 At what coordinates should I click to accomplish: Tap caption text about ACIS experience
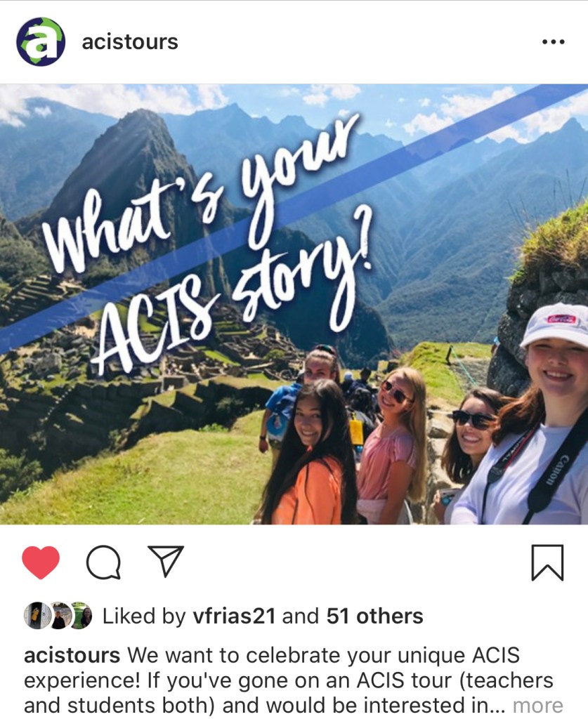(x=294, y=680)
